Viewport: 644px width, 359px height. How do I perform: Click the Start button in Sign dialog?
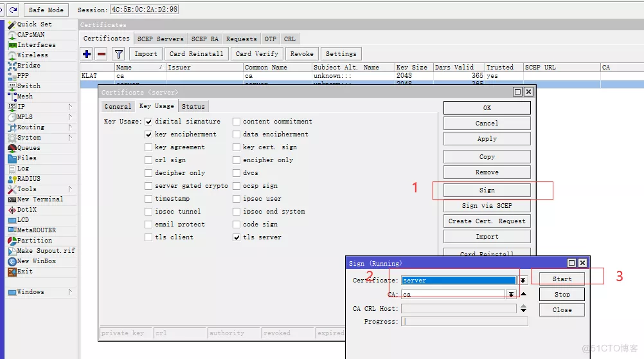[x=562, y=279]
